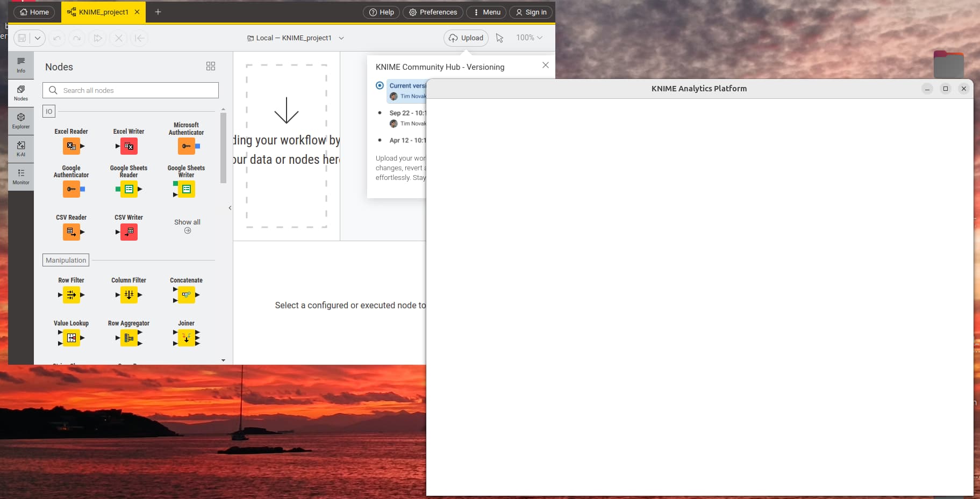
Task: Select the Sep 22 version entry
Action: (x=406, y=118)
